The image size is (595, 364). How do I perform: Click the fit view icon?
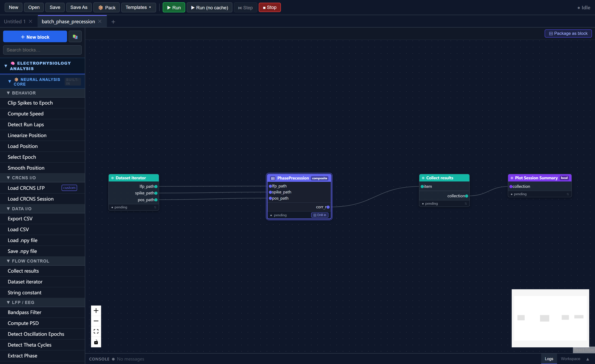(x=96, y=331)
